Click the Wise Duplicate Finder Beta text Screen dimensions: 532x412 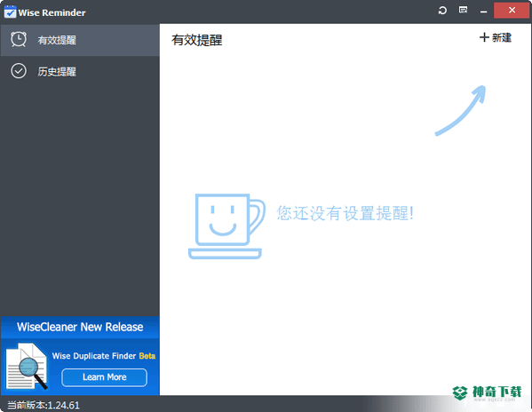click(x=104, y=356)
